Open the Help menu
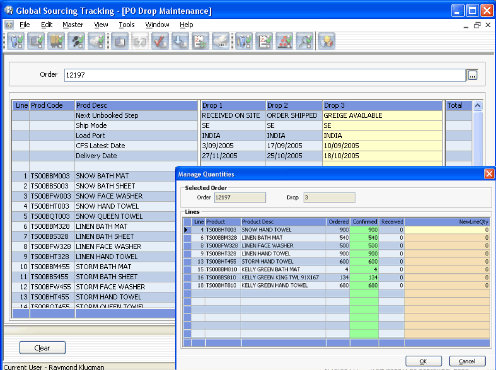Viewport: 496px width, 370px height. click(186, 25)
